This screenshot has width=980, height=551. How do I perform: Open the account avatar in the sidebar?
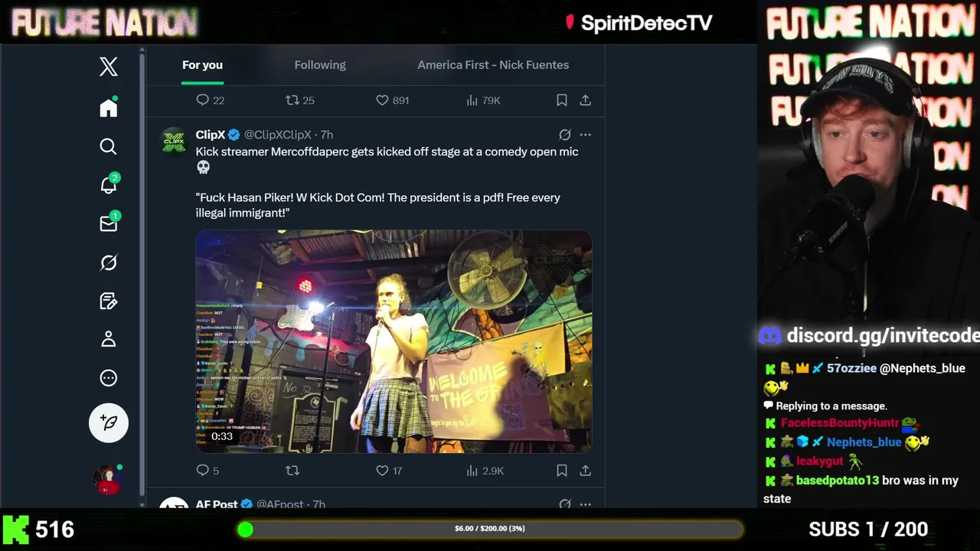pyautogui.click(x=108, y=479)
